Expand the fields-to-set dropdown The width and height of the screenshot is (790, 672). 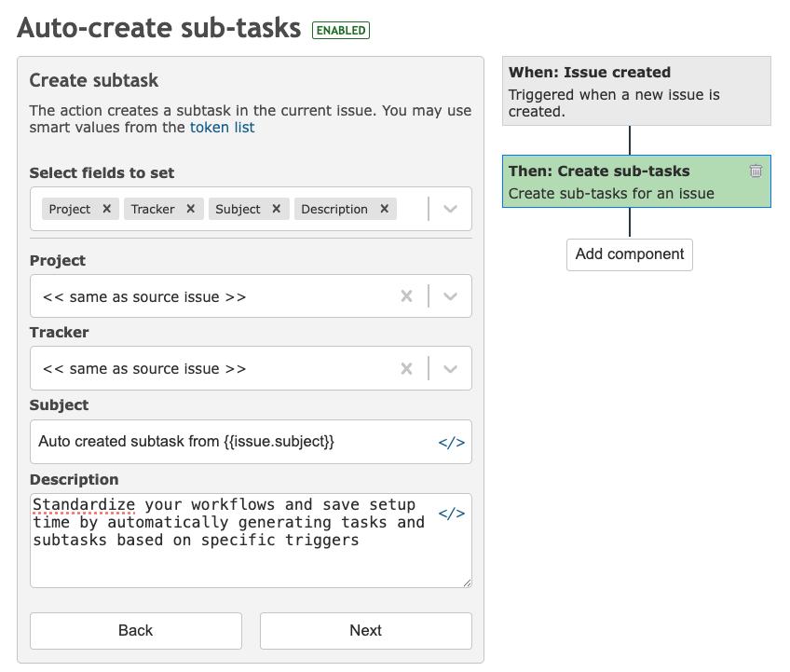(451, 209)
